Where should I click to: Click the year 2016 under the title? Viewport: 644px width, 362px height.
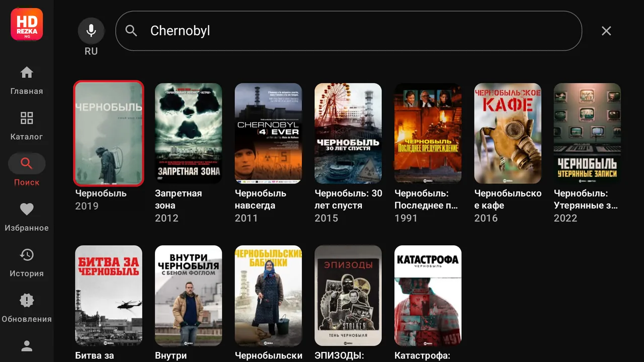486,218
